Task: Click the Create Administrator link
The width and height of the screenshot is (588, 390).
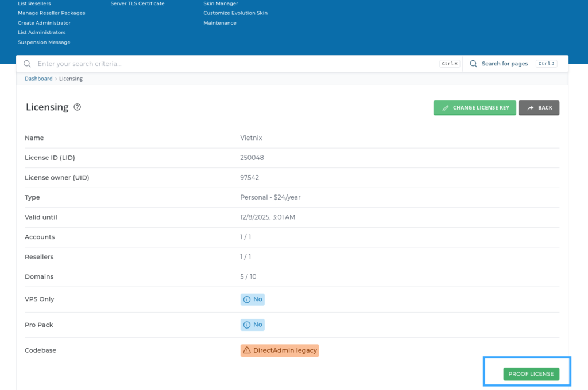Action: tap(45, 22)
